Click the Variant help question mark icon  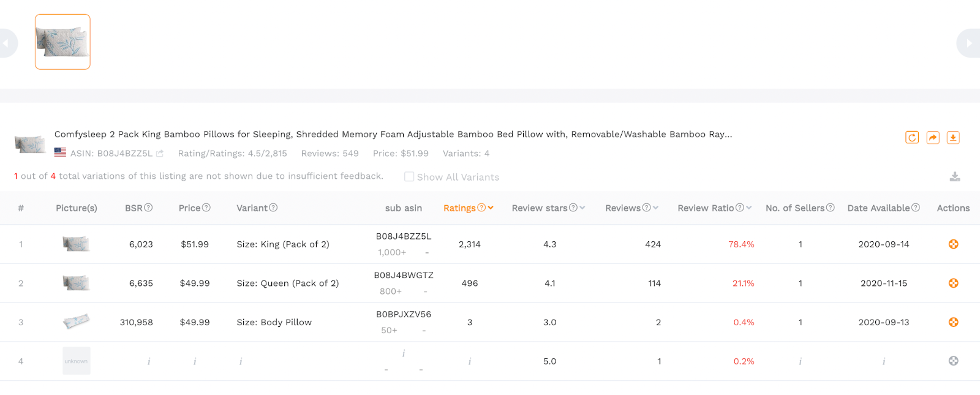(273, 208)
